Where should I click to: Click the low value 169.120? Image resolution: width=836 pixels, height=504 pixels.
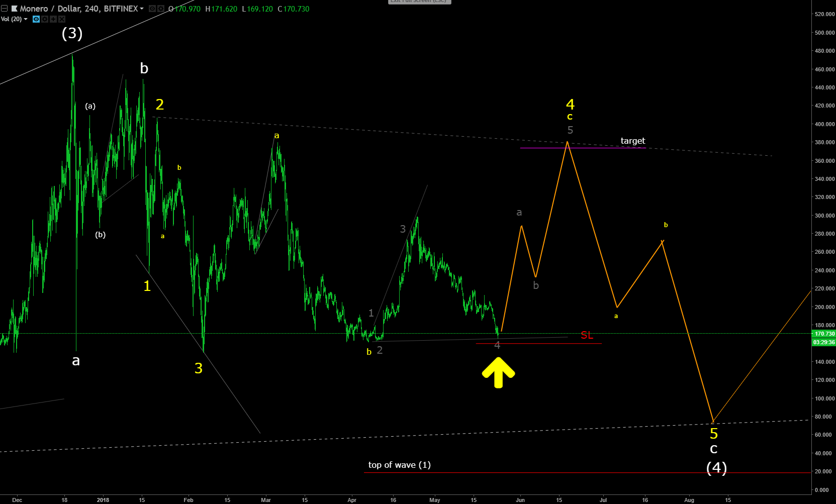tap(260, 9)
